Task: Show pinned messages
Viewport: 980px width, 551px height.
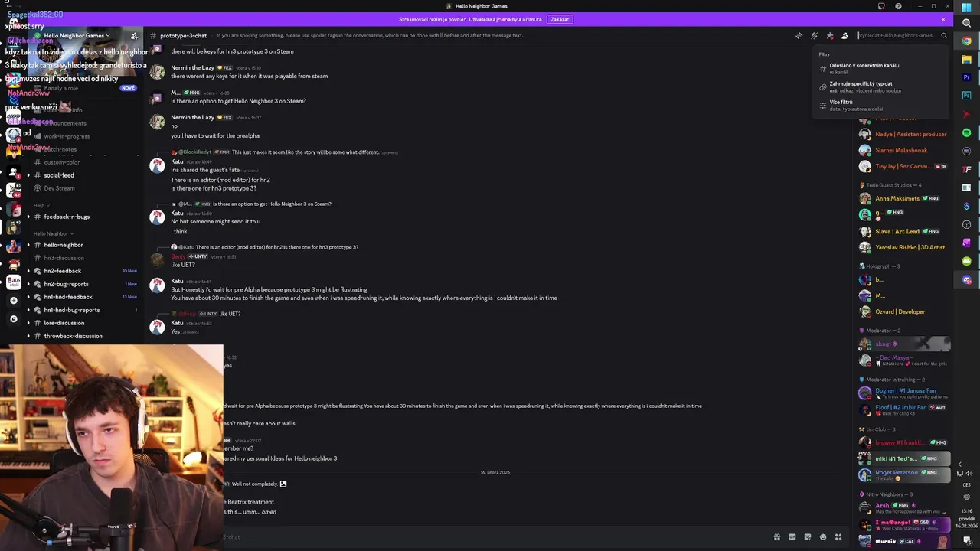Action: point(830,36)
